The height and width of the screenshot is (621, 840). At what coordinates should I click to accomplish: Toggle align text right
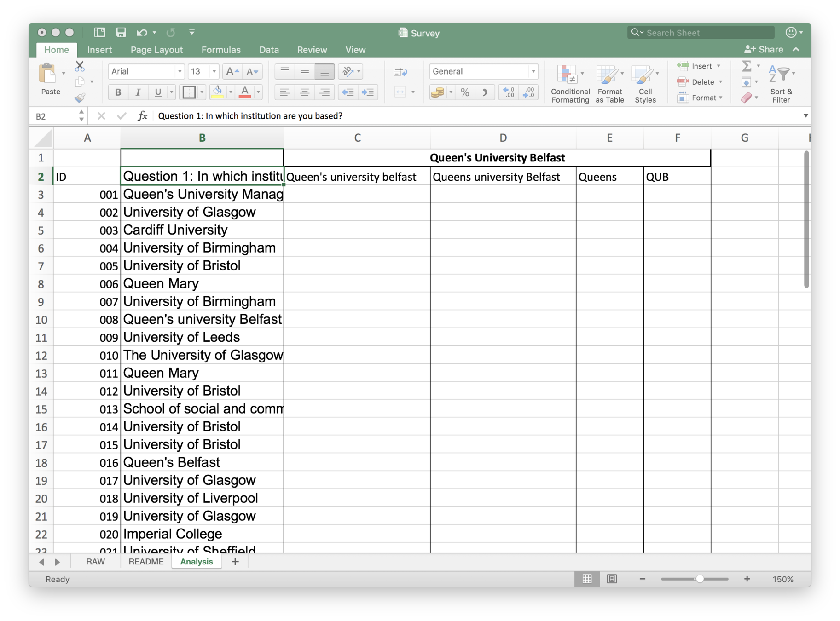(324, 92)
